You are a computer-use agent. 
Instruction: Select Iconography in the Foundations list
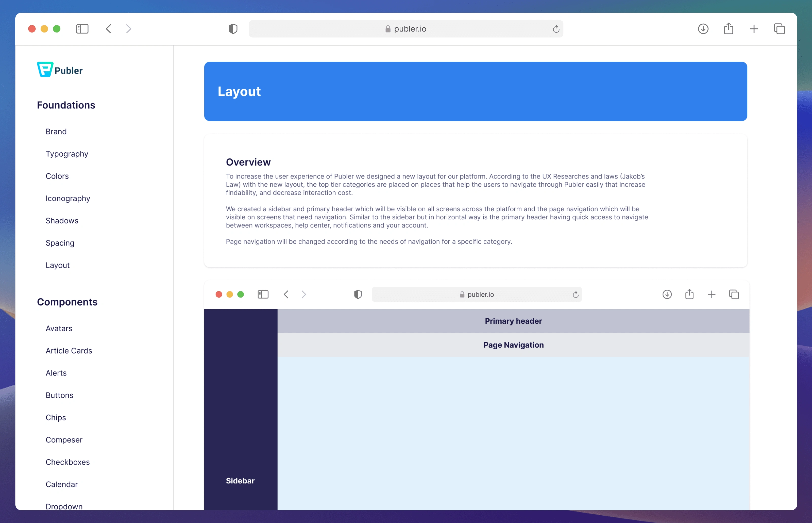[68, 198]
